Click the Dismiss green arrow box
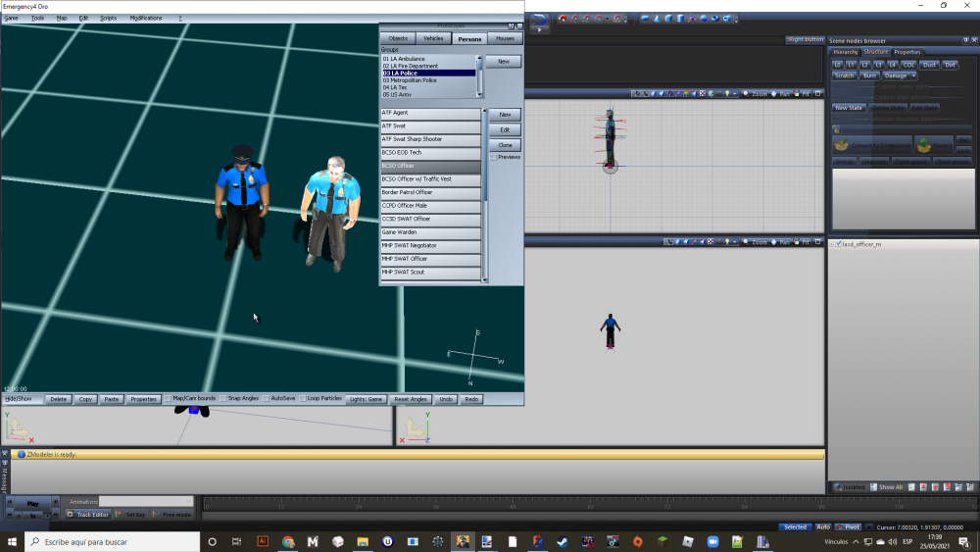Image resolution: width=980 pixels, height=552 pixels. [x=924, y=145]
